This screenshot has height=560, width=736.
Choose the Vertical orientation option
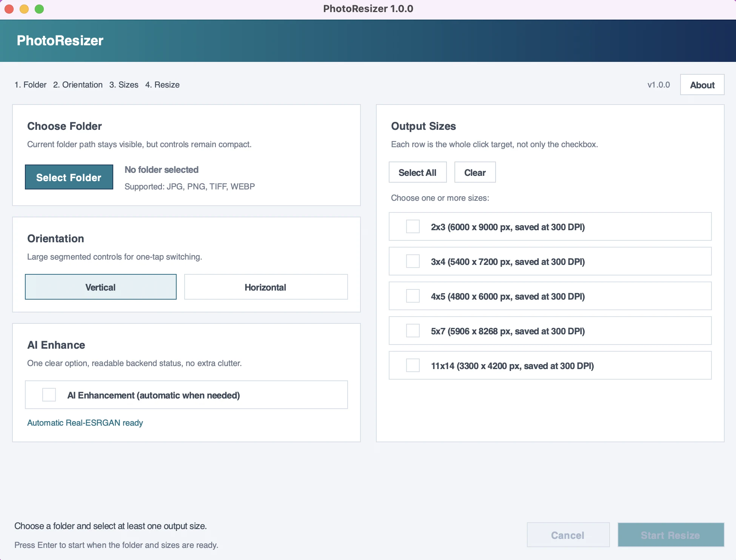coord(101,287)
